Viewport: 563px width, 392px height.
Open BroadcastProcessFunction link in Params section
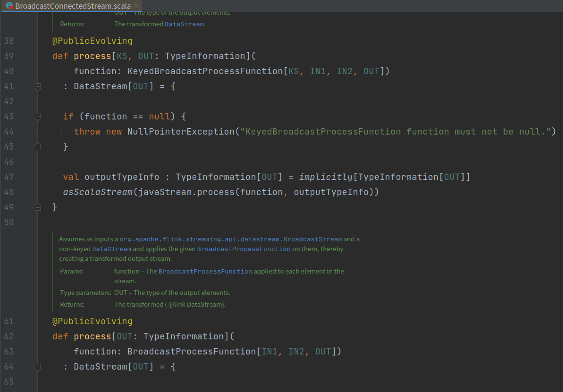pos(205,272)
